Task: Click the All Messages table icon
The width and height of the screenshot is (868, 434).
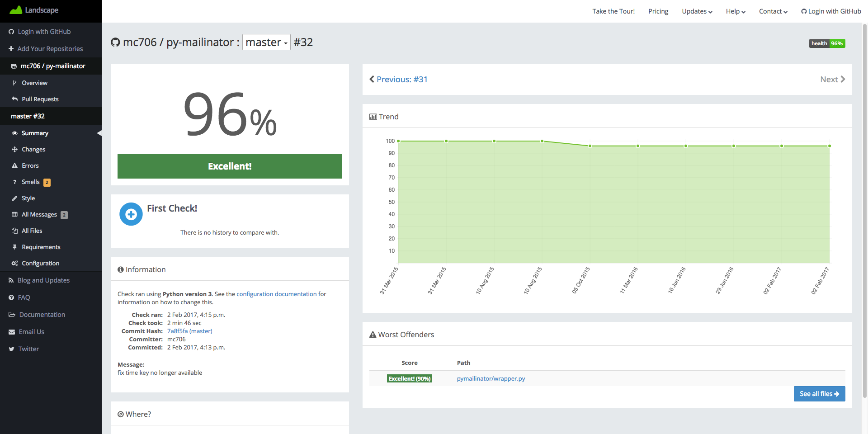Action: (14, 214)
